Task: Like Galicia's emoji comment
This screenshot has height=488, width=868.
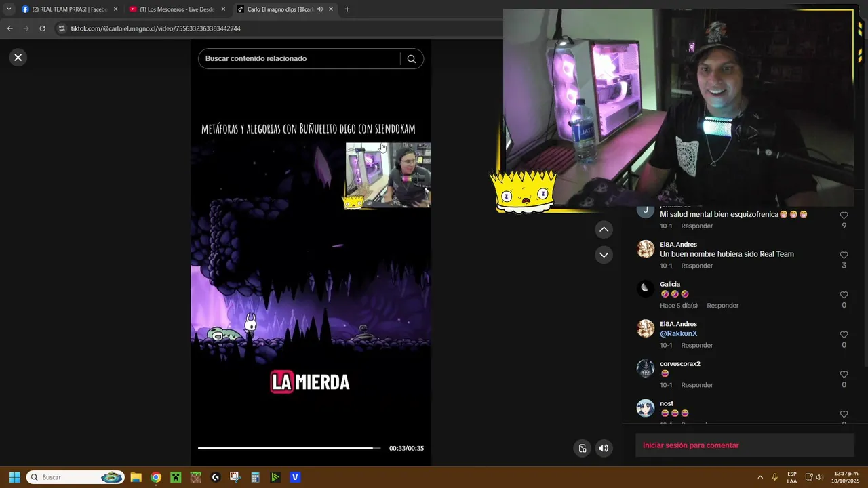Action: click(x=844, y=296)
